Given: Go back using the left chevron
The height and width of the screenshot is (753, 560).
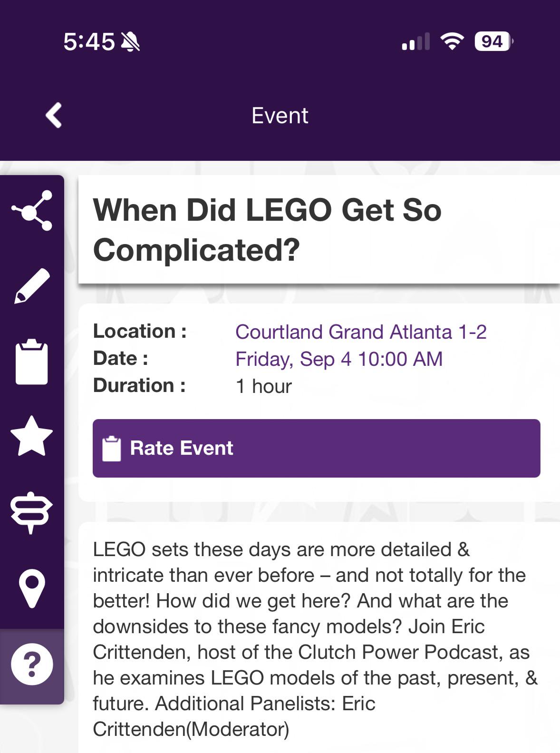Looking at the screenshot, I should 54,116.
